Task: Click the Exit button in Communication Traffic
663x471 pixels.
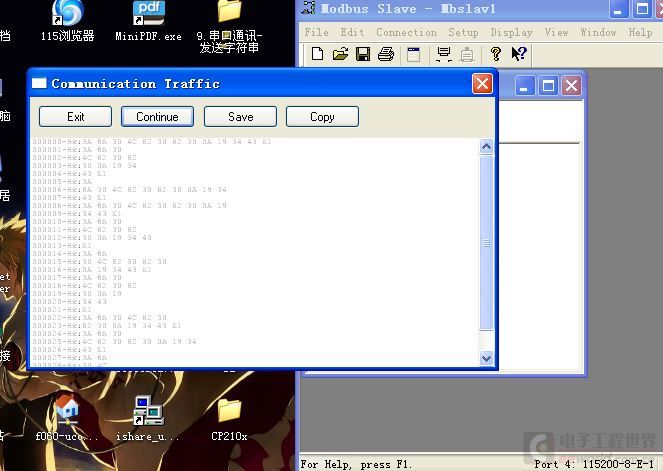Action: point(75,117)
